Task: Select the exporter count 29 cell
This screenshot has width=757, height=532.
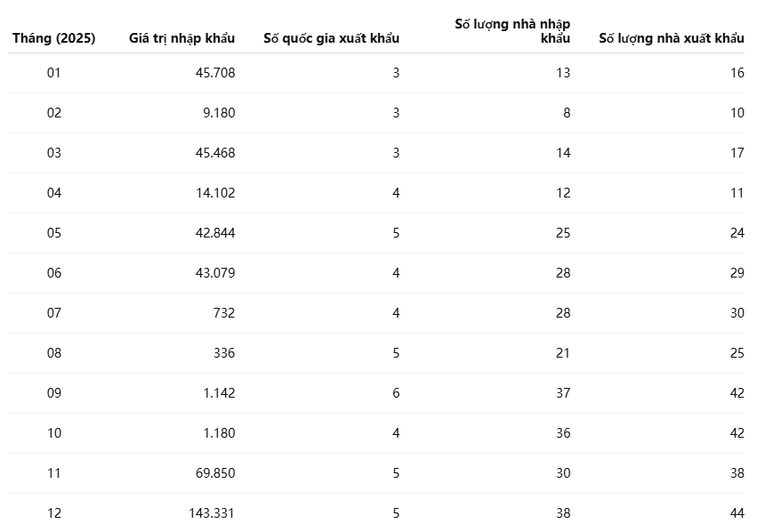Action: [x=737, y=273]
